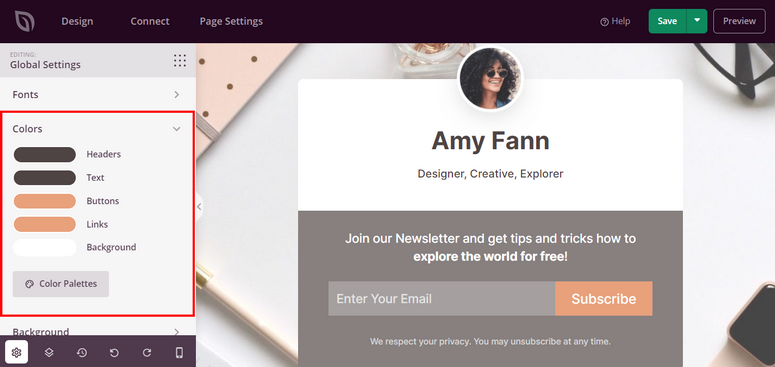This screenshot has height=367, width=775.
Task: Collapse the sidebar with the arrow handle
Action: pyautogui.click(x=199, y=207)
